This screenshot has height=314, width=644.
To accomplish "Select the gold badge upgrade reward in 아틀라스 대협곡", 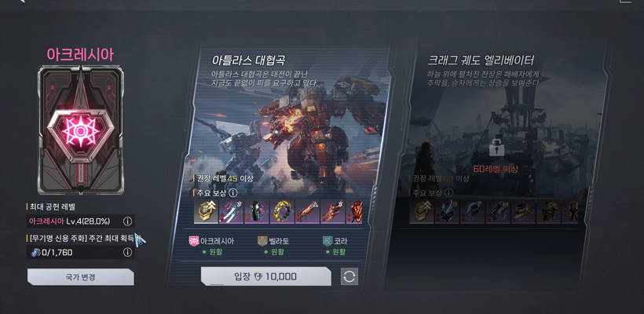I will pyautogui.click(x=207, y=212).
